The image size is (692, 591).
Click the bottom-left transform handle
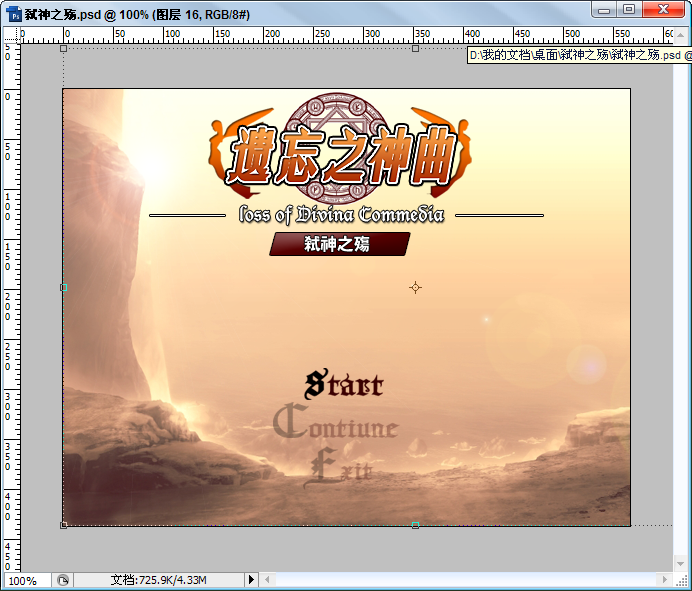click(64, 525)
